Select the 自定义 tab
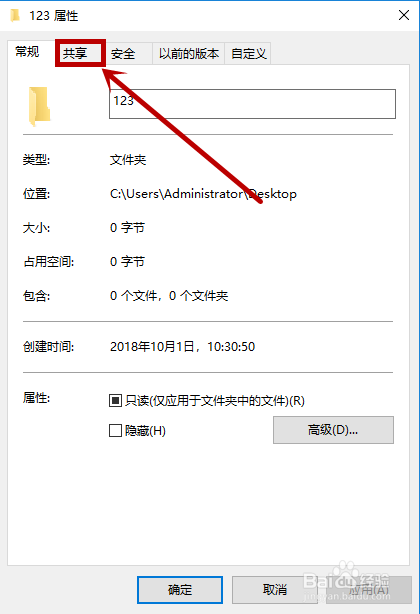The width and height of the screenshot is (420, 614). 248,54
